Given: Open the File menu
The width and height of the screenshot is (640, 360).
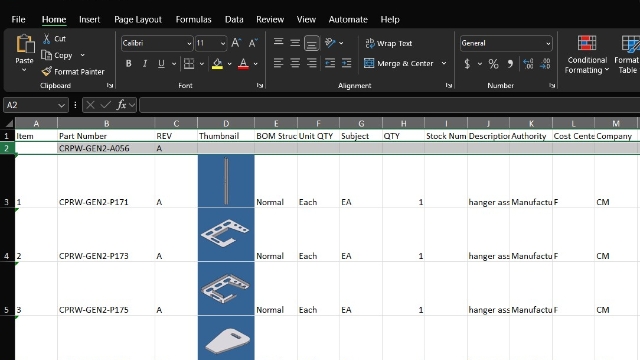Looking at the screenshot, I should [x=18, y=19].
